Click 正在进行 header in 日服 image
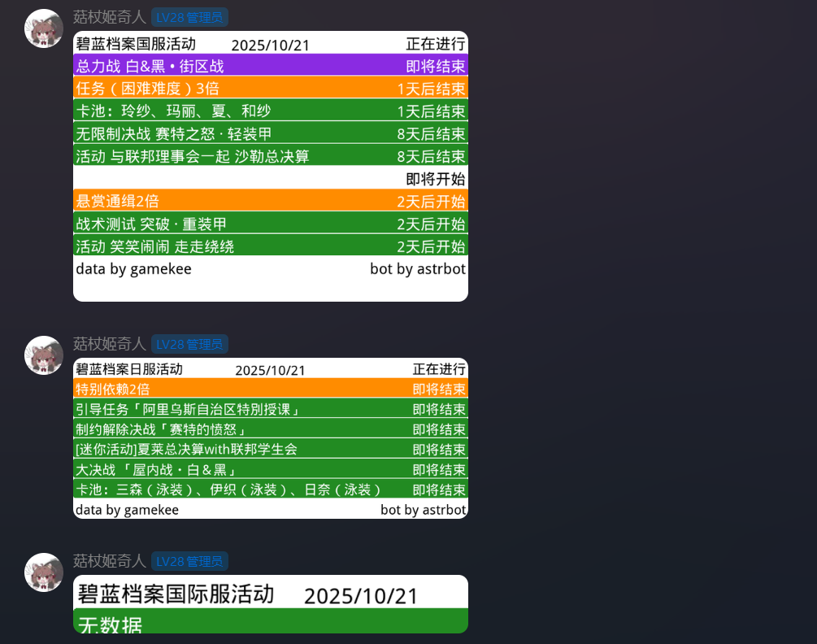The height and width of the screenshot is (644, 817). click(439, 369)
